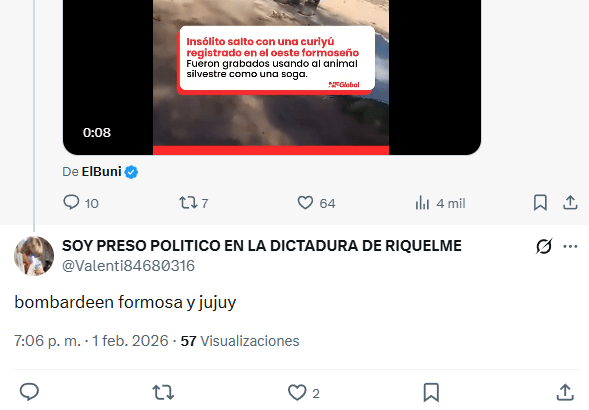
Task: Repost the bombardeen formosa tweet
Action: click(163, 392)
